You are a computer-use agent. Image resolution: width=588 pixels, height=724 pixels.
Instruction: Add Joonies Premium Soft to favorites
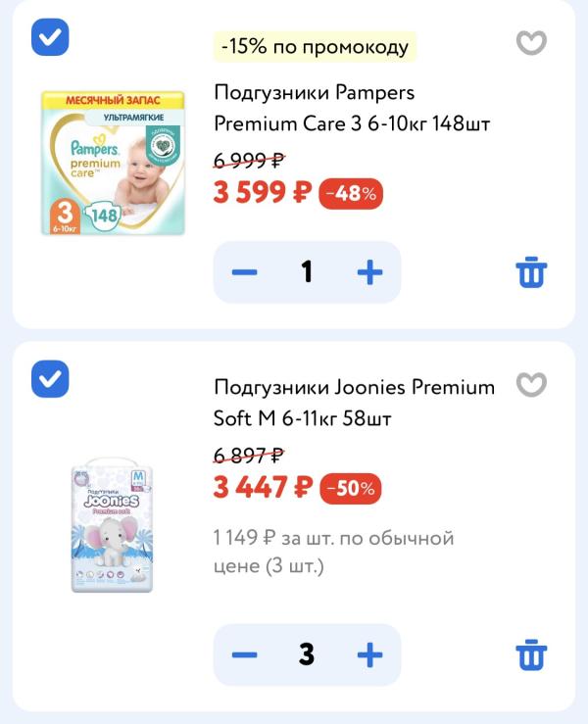[531, 385]
